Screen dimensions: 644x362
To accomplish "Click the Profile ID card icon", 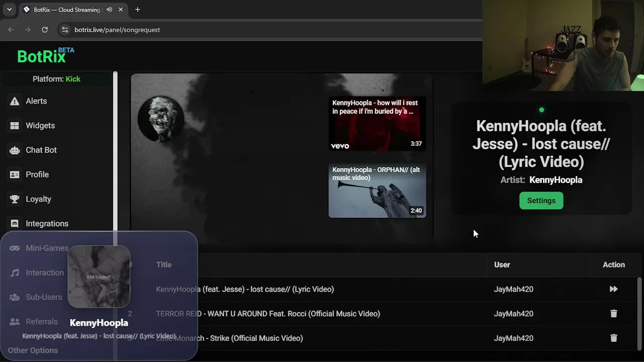I will tap(15, 174).
